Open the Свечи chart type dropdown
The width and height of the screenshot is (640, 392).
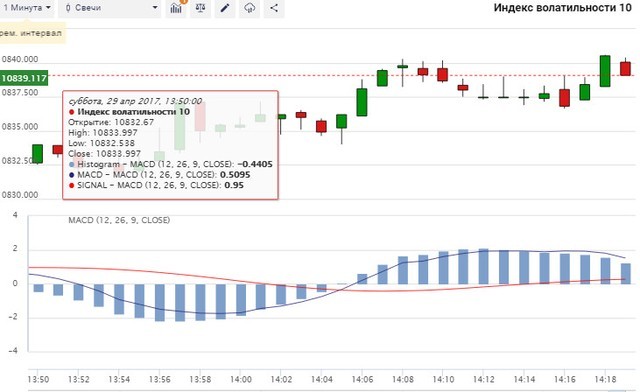pyautogui.click(x=109, y=8)
